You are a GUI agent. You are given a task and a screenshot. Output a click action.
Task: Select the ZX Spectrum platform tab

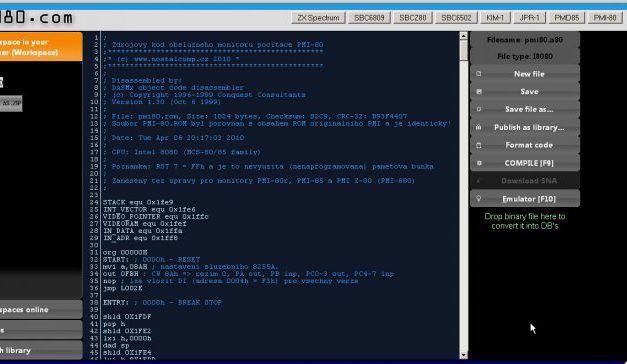pyautogui.click(x=318, y=18)
